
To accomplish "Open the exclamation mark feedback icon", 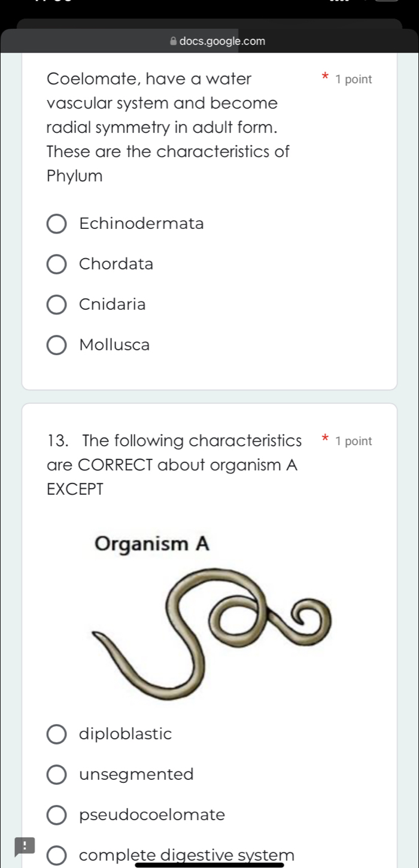I will (x=25, y=846).
